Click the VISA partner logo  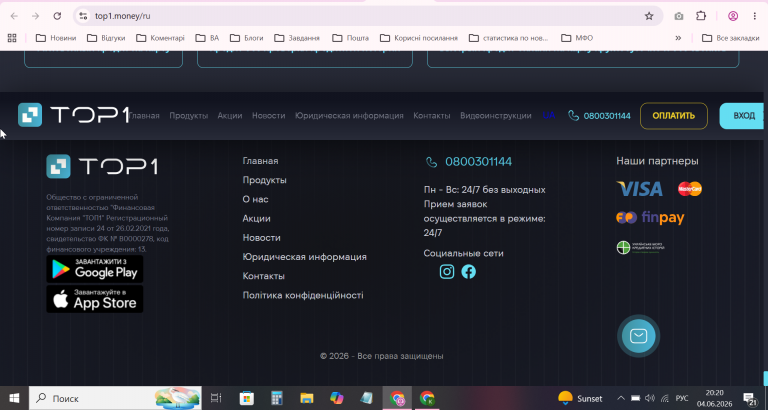pos(640,189)
